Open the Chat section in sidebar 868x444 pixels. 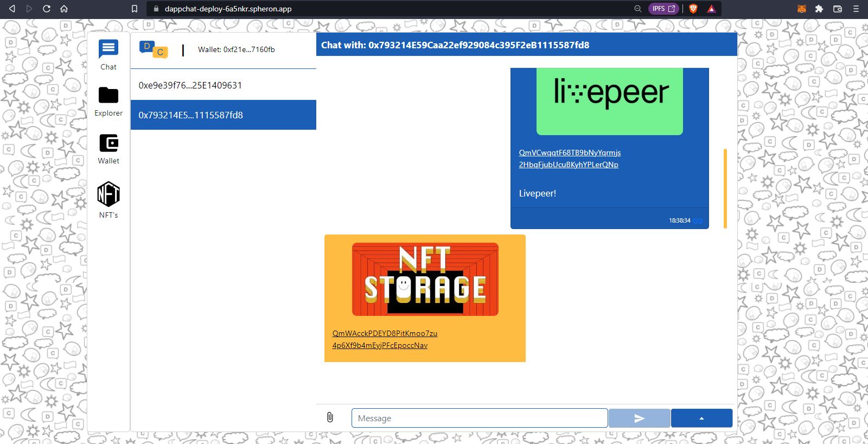pos(108,55)
